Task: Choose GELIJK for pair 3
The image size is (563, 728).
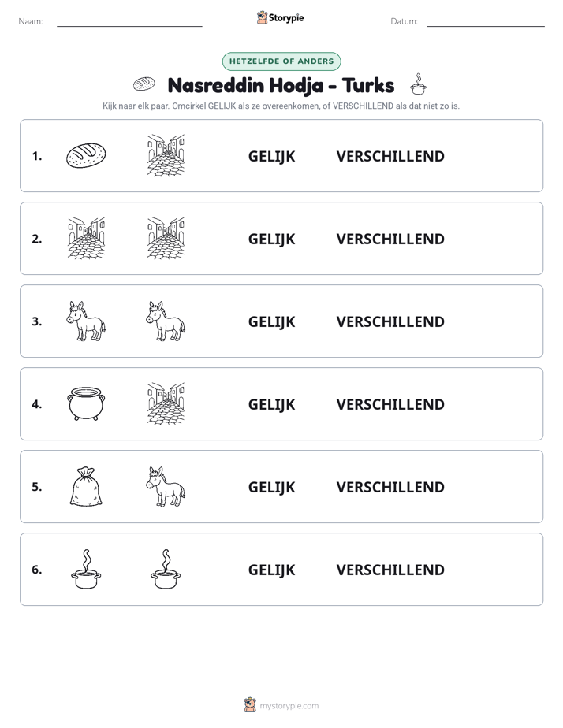Action: tap(272, 321)
